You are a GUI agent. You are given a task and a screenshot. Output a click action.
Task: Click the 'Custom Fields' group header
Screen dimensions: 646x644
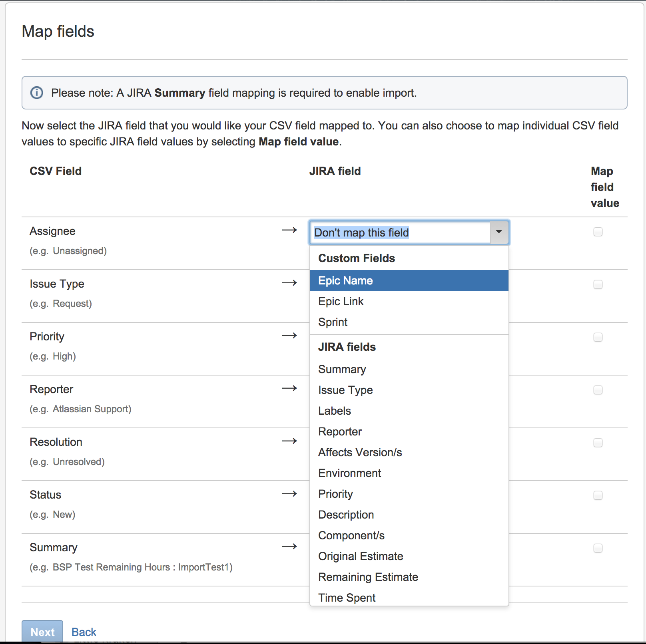click(x=357, y=258)
